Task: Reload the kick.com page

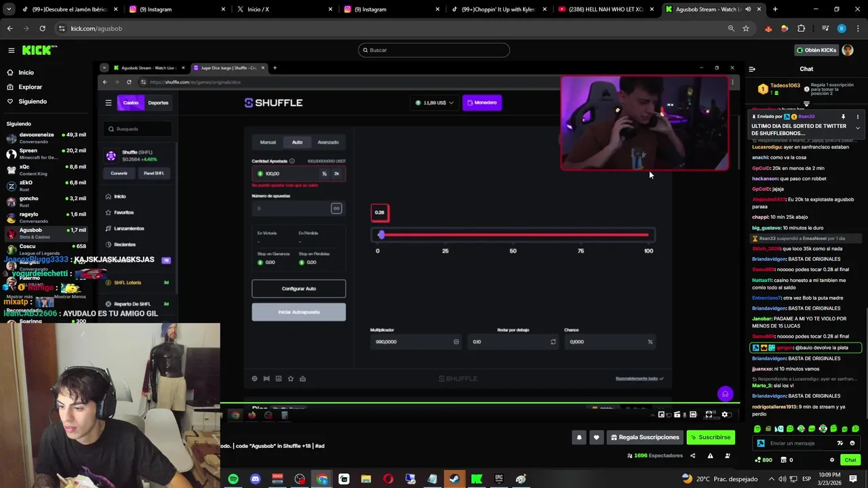Action: pyautogui.click(x=42, y=28)
